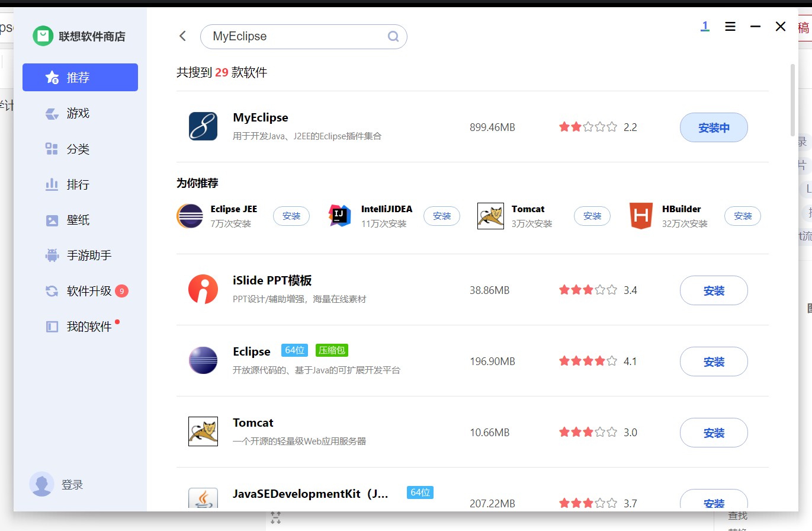
Task: Install Tomcat 10.66MB from results list
Action: (714, 433)
